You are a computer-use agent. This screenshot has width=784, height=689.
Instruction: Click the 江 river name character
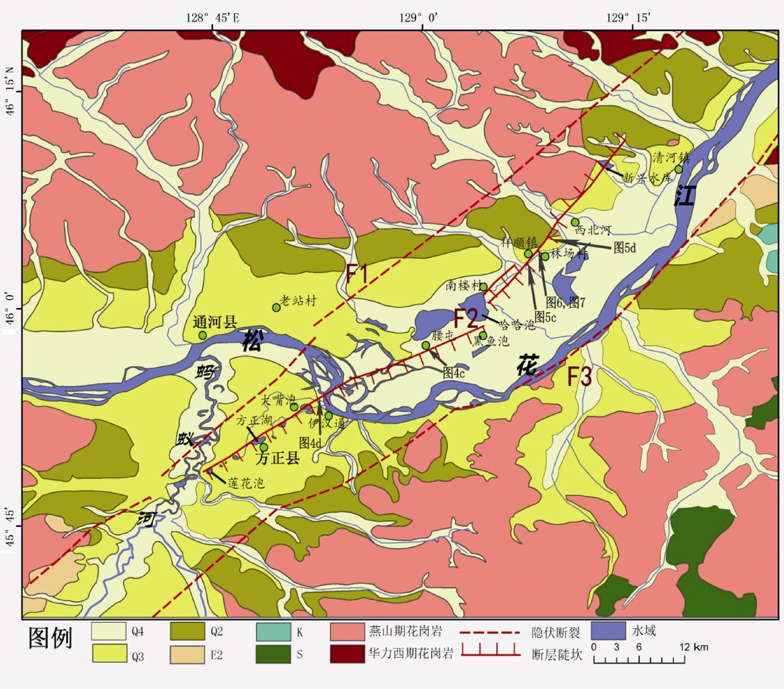click(x=685, y=196)
